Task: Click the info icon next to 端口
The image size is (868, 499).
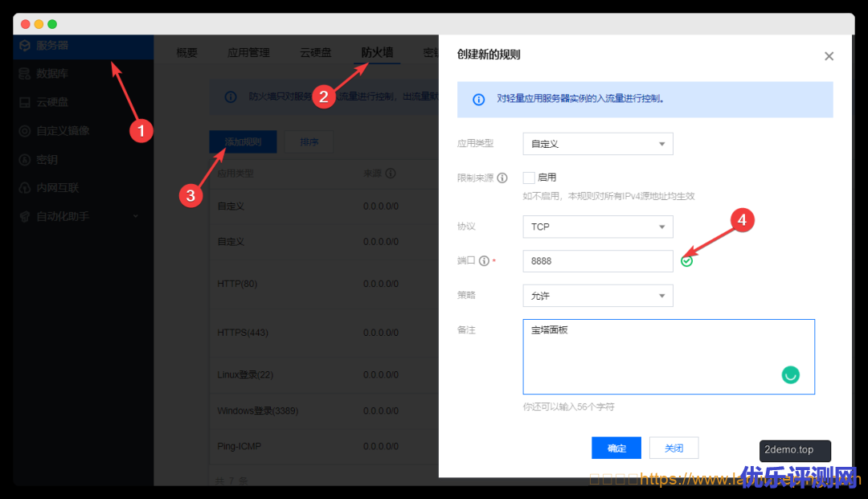Action: point(484,260)
